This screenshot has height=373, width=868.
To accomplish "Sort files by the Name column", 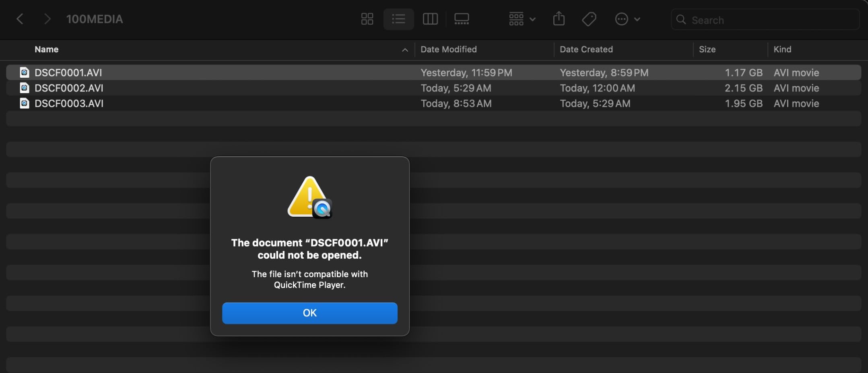I will [x=47, y=50].
